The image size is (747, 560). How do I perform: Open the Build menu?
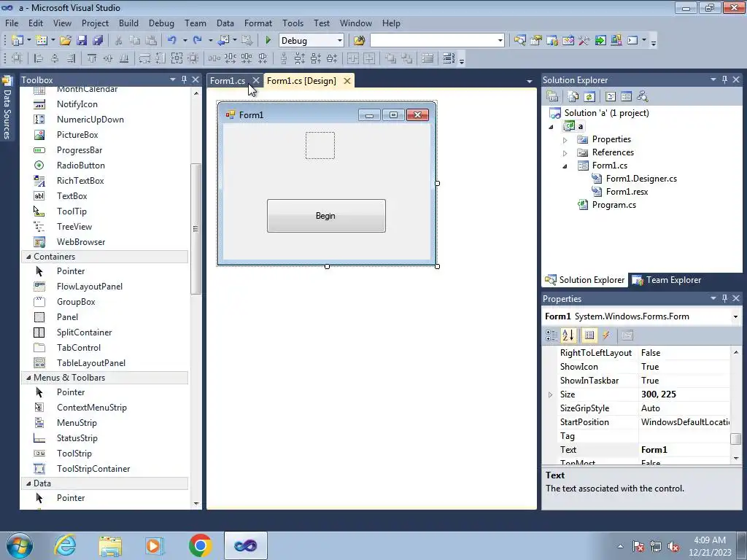128,23
